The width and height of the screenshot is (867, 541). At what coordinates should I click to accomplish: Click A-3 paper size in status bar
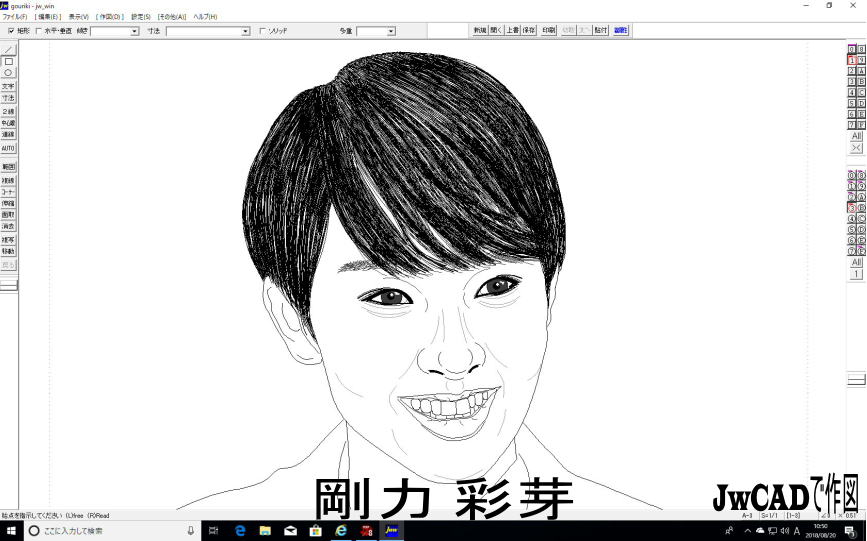click(x=747, y=516)
